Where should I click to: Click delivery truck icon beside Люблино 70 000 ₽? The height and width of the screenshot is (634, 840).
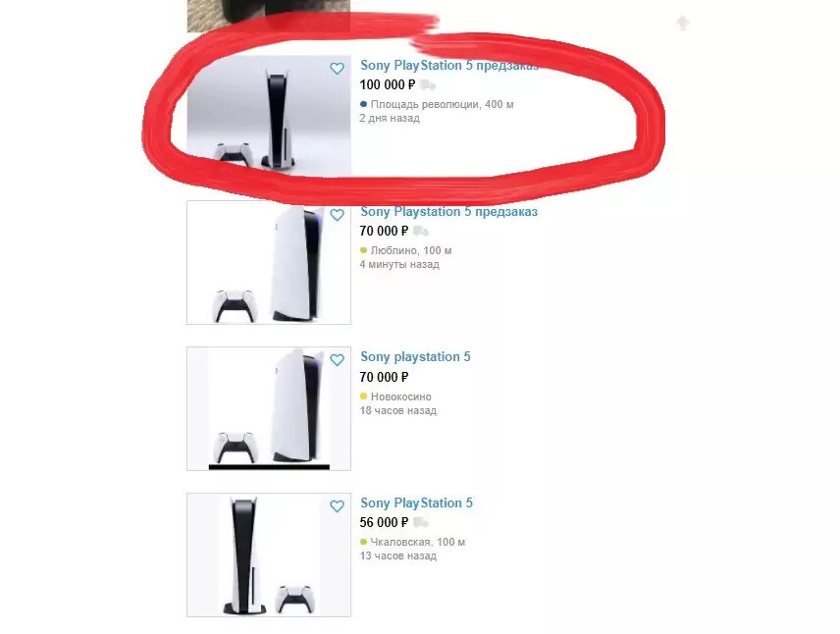click(421, 231)
